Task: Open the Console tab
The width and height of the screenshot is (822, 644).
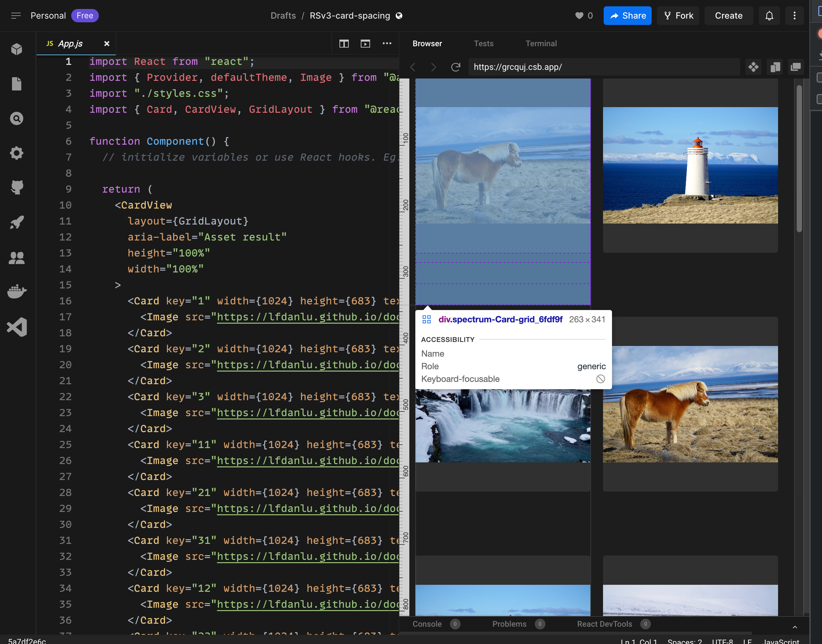Action: [x=427, y=624]
